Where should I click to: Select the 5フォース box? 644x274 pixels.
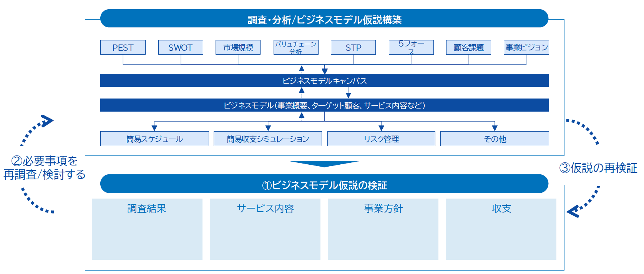click(x=411, y=47)
